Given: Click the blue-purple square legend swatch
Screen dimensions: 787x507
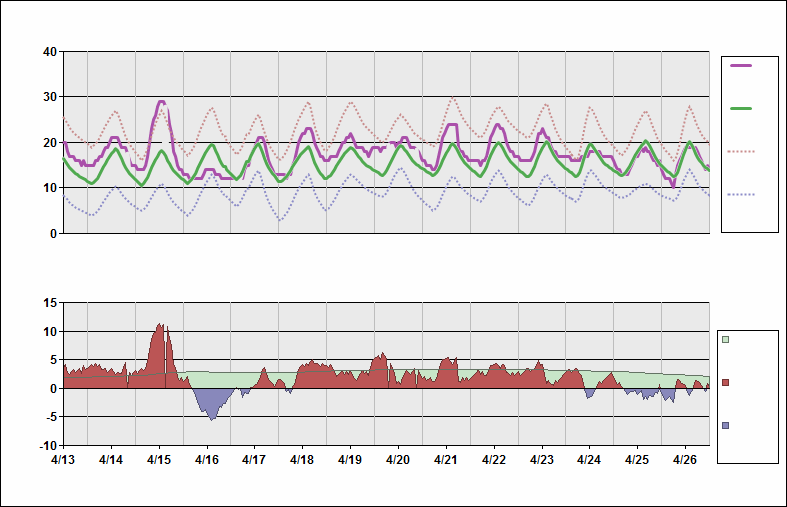Looking at the screenshot, I should (725, 426).
